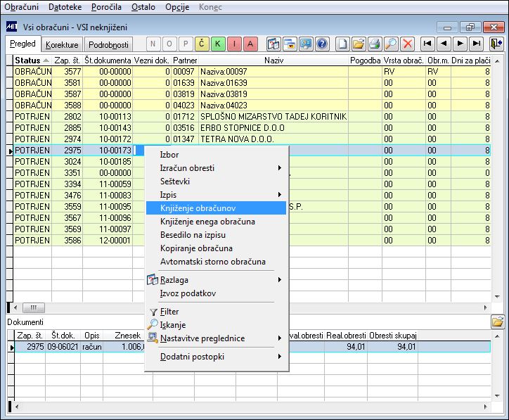Open the Opcije menu
Screen dimensions: 509x420
point(177,7)
